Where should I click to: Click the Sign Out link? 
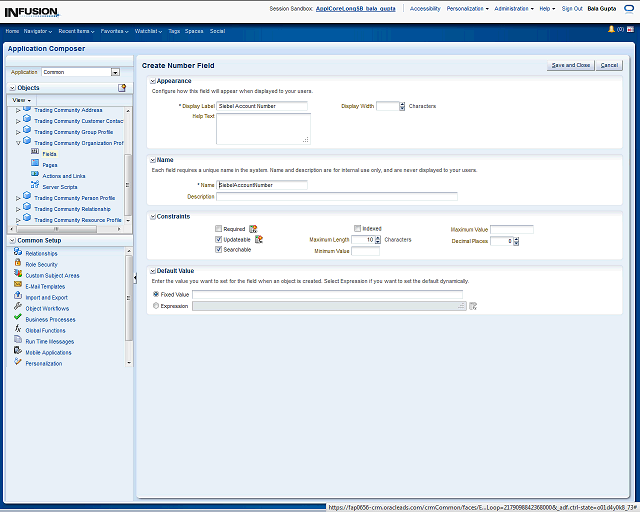[x=572, y=8]
